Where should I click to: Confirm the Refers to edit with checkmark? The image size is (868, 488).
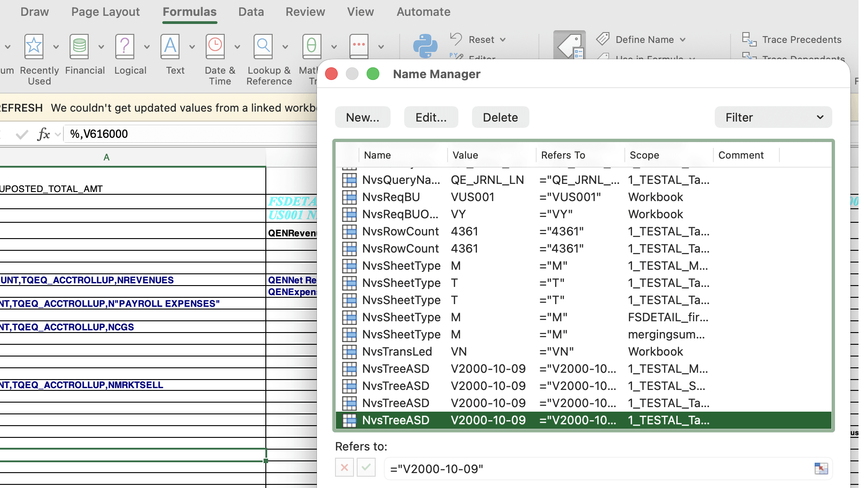click(366, 467)
